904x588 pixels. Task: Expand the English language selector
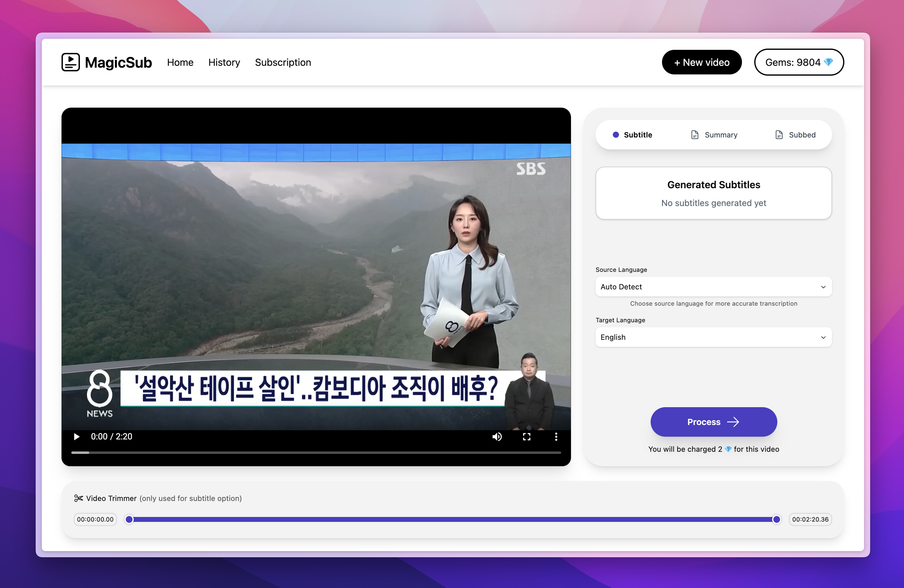pyautogui.click(x=823, y=337)
